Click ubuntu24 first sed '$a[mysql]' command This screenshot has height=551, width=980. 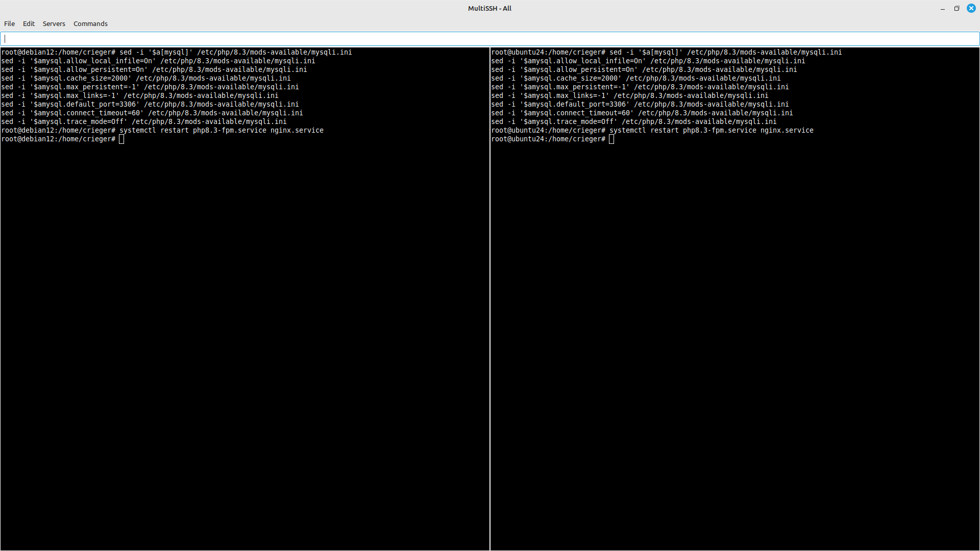pos(667,52)
